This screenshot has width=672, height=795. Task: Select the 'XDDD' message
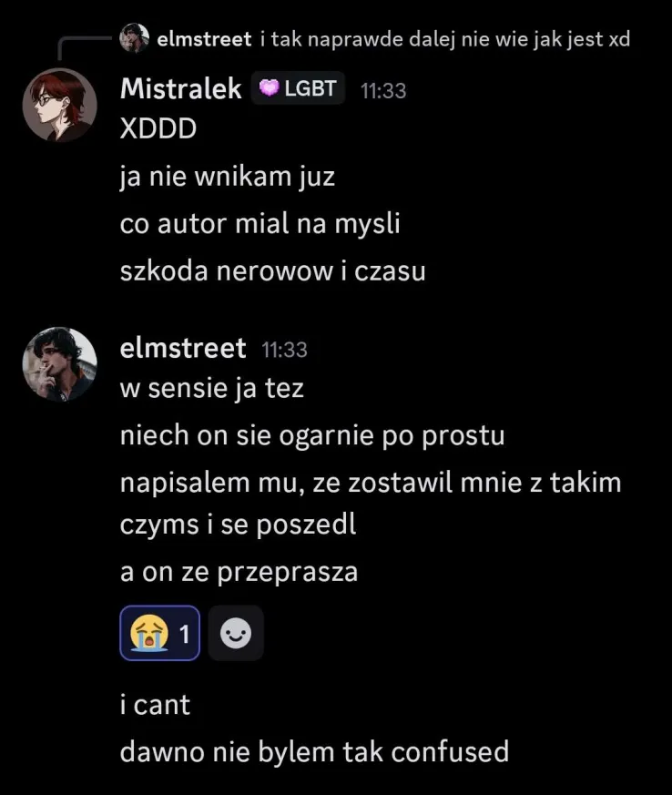pyautogui.click(x=158, y=128)
